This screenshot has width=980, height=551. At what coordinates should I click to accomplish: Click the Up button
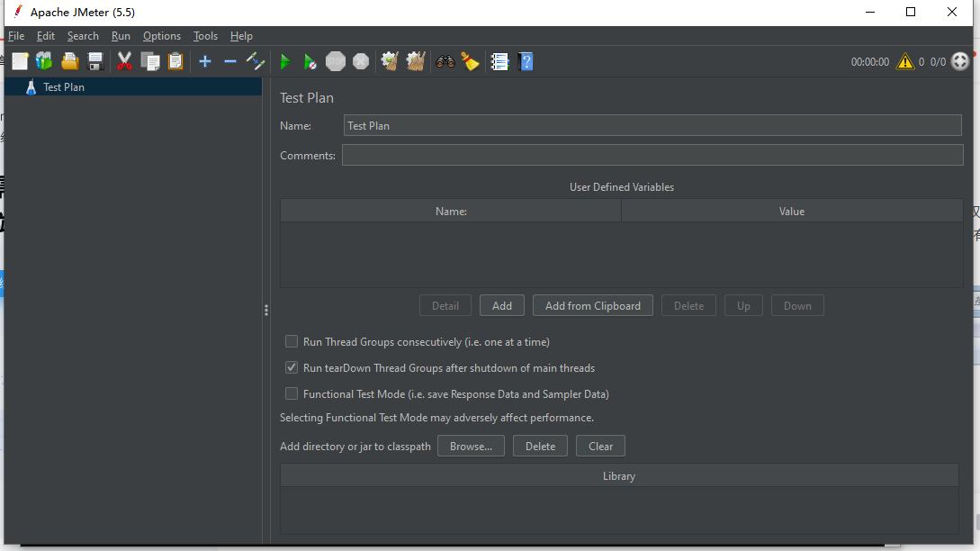pyautogui.click(x=743, y=306)
